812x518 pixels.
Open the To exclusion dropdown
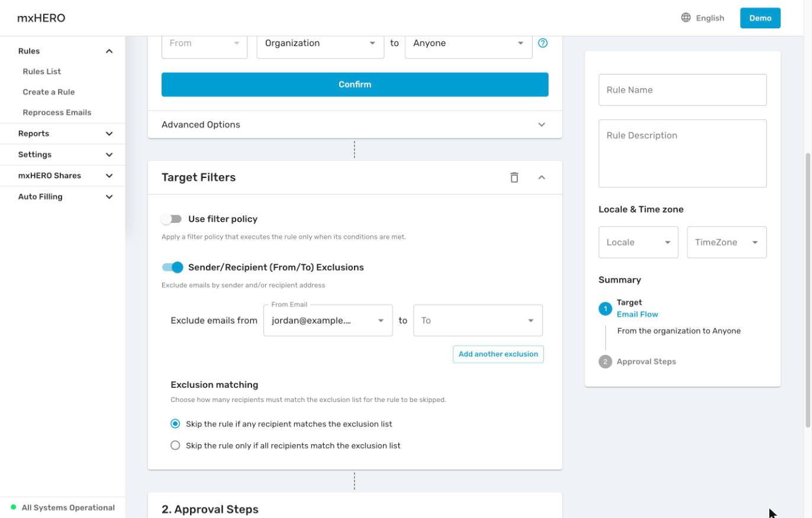click(x=478, y=320)
